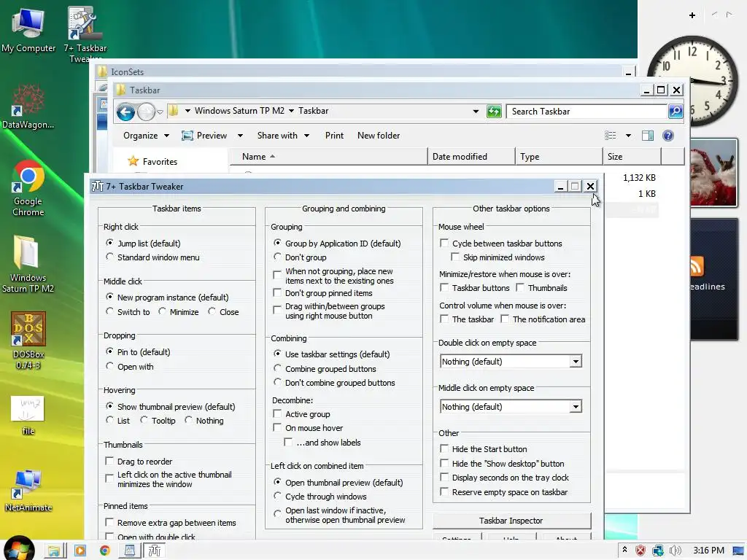Click Favorites in explorer navigation pane
The height and width of the screenshot is (560, 747).
coord(160,162)
